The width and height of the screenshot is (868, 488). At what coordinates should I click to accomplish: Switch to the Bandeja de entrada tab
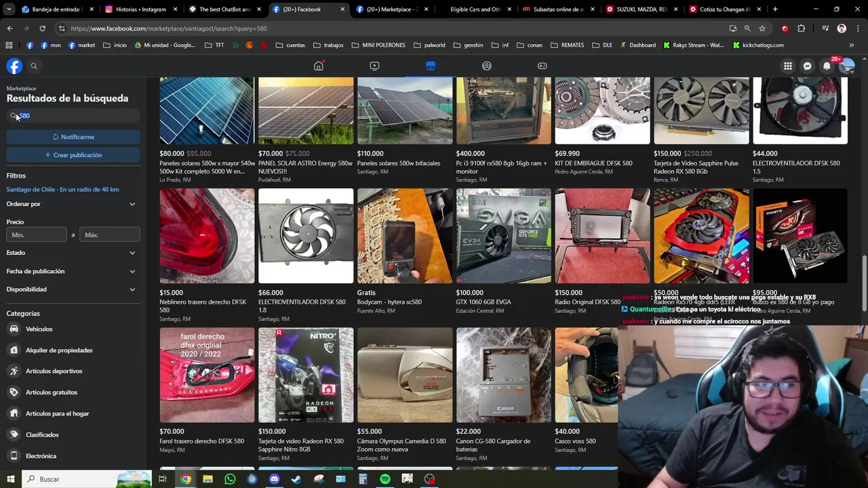click(57, 9)
